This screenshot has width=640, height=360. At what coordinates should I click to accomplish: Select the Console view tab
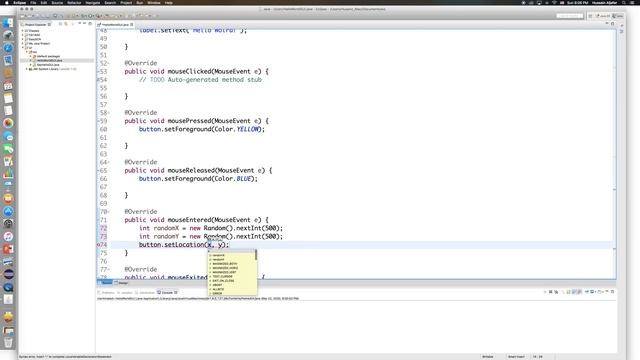point(166,292)
